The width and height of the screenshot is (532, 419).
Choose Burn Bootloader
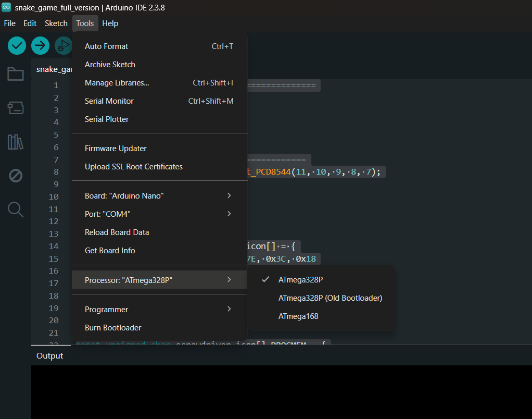click(x=159, y=328)
